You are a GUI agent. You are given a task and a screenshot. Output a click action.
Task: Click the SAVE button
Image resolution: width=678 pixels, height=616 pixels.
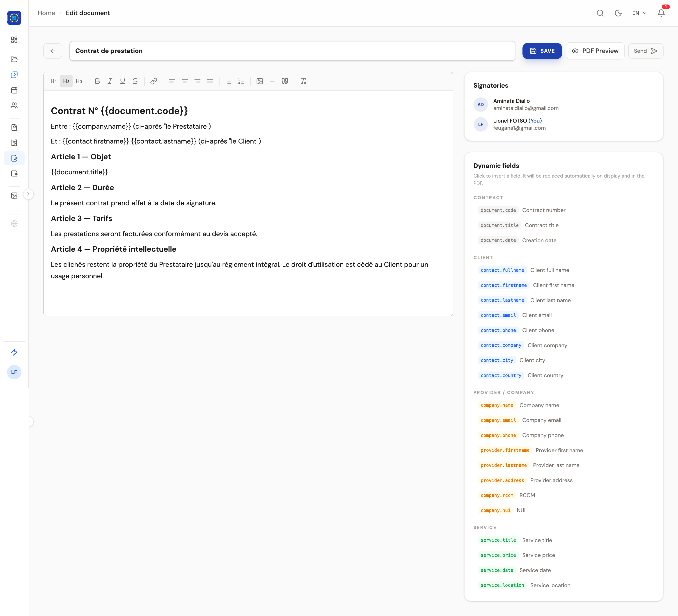542,51
